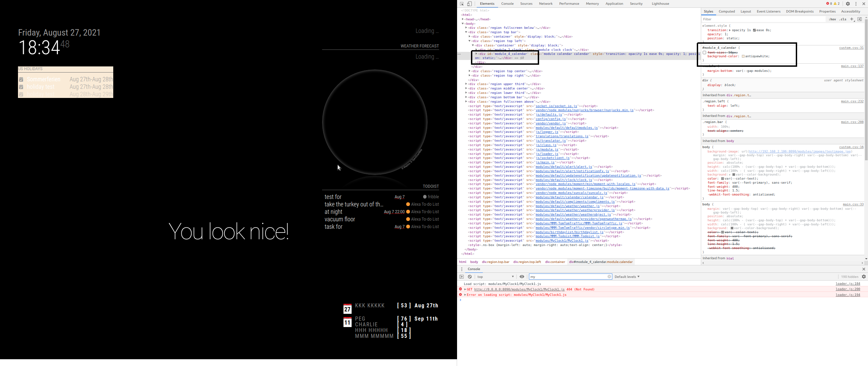Expand the region top center div node
Screen dimensions: 868x366
click(470, 71)
